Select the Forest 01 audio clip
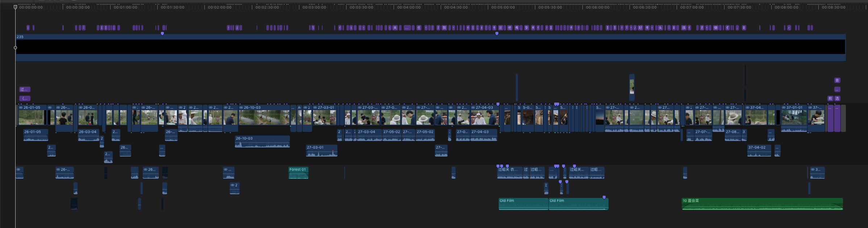The width and height of the screenshot is (868, 228). (298, 173)
